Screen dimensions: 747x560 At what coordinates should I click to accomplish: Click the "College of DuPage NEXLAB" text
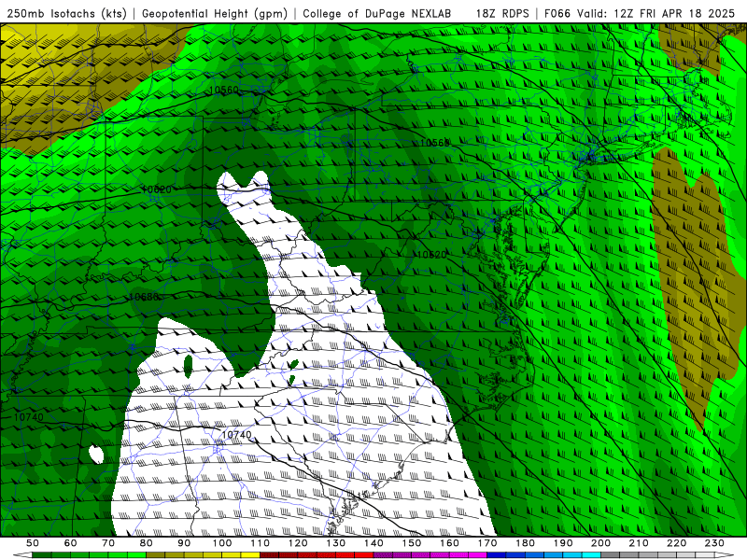(x=377, y=13)
